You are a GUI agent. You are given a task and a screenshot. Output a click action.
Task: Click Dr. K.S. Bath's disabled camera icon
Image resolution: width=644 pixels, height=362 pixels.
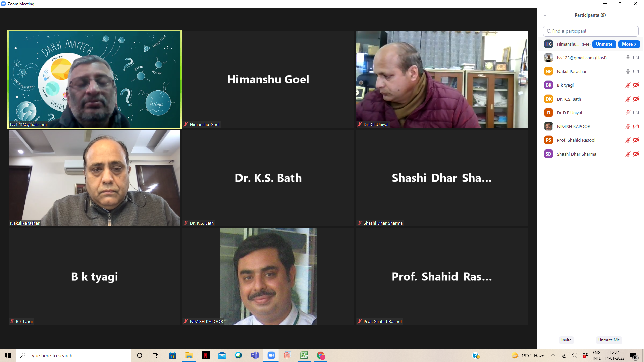636,99
